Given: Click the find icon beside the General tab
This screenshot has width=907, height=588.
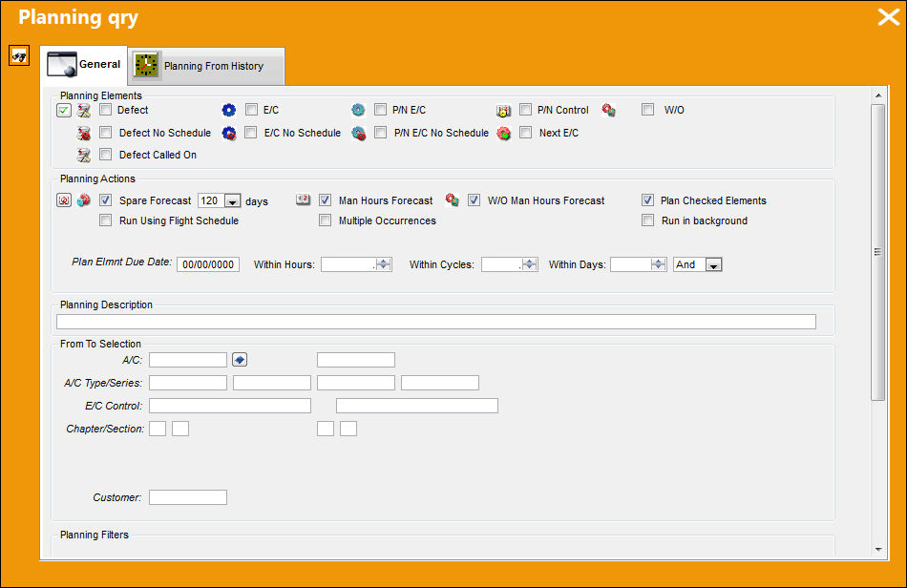Looking at the screenshot, I should click(x=19, y=56).
